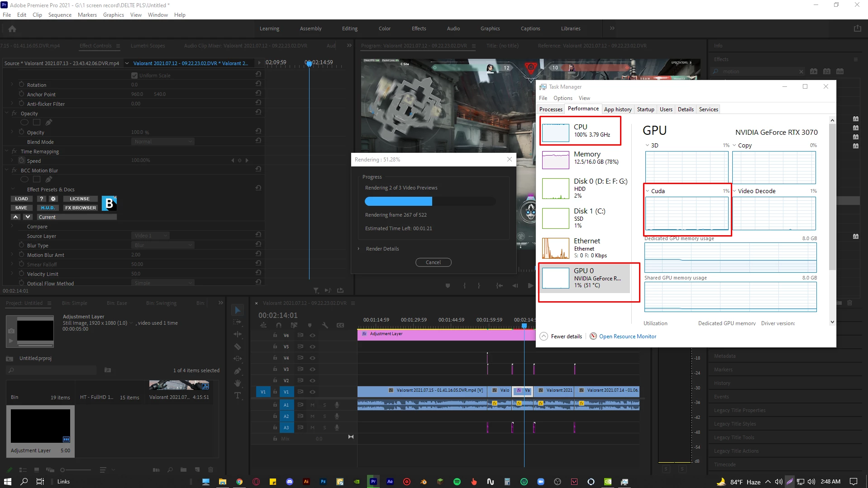Open Timeline Display Settings wrench
The image size is (868, 488).
click(325, 325)
